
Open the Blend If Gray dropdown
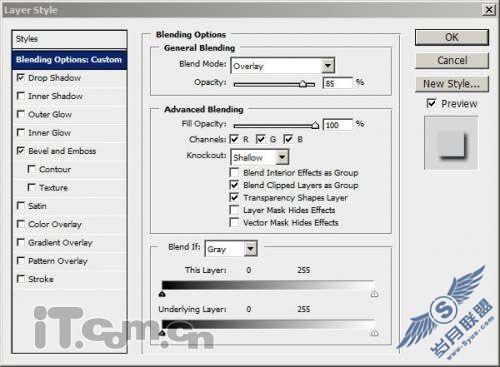click(x=250, y=249)
